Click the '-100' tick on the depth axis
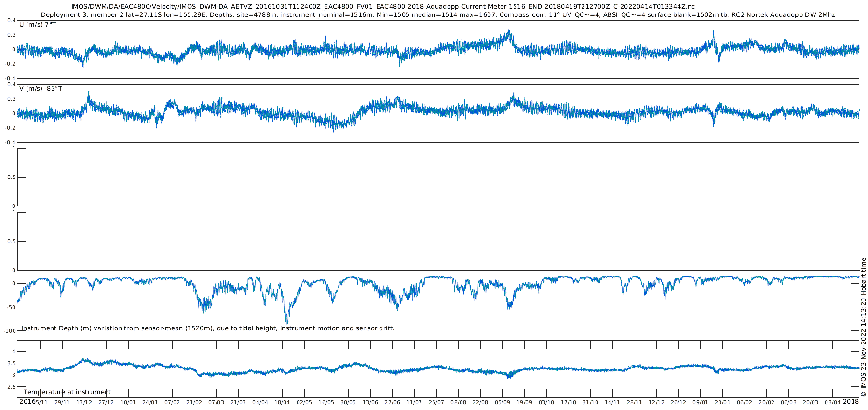Viewport: 868px width, 410px height. pos(10,331)
